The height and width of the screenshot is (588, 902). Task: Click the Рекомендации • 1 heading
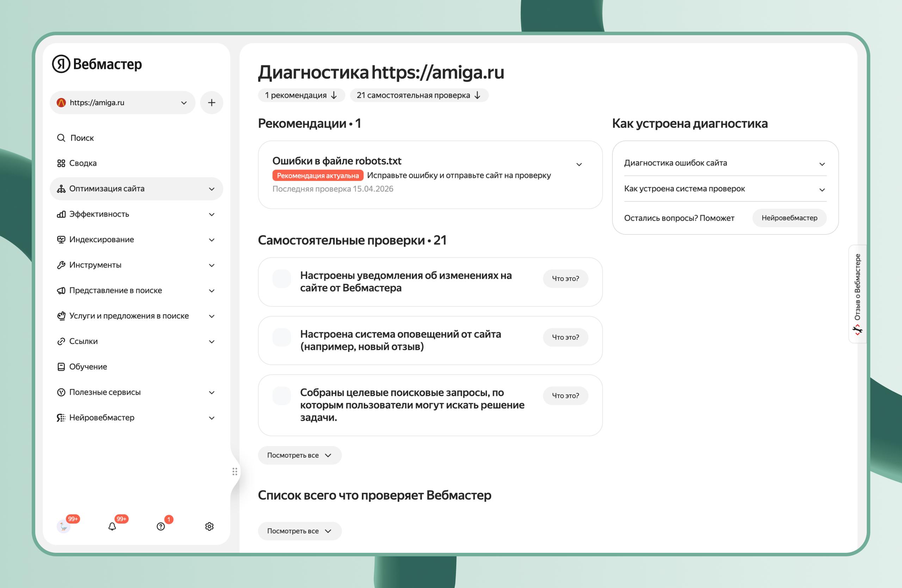(309, 124)
